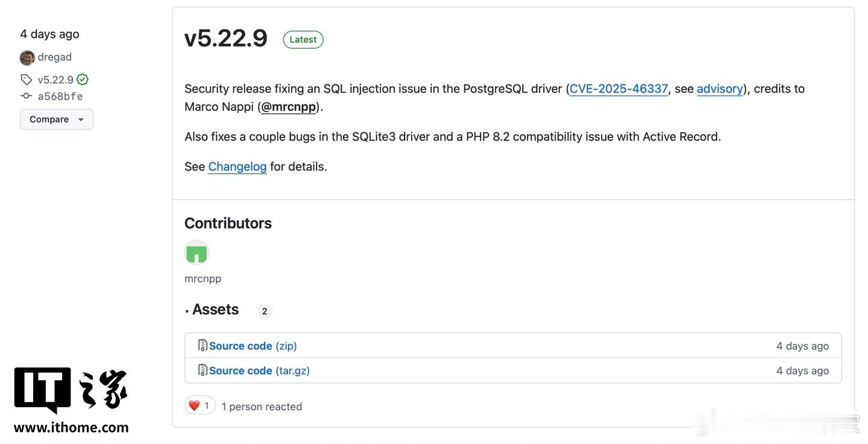The height and width of the screenshot is (444, 868).
Task: Click the tag icon beside v5.22.9
Action: click(x=26, y=80)
